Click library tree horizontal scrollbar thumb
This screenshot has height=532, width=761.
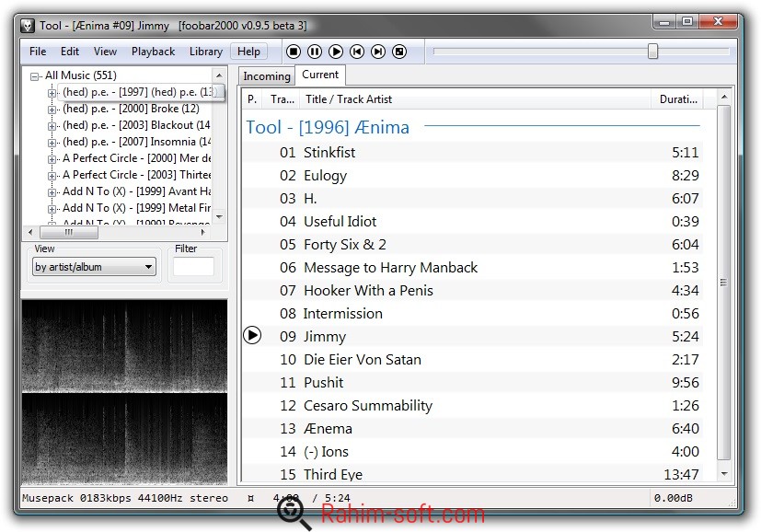click(x=68, y=232)
